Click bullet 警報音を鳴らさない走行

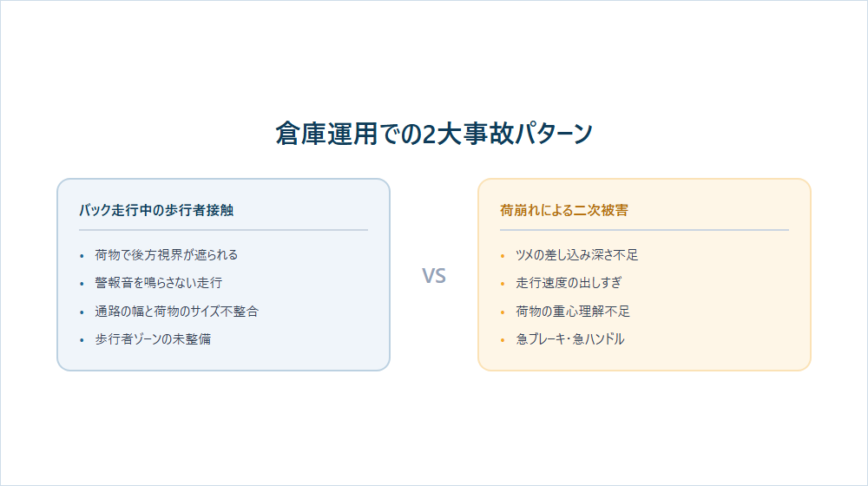pyautogui.click(x=158, y=283)
